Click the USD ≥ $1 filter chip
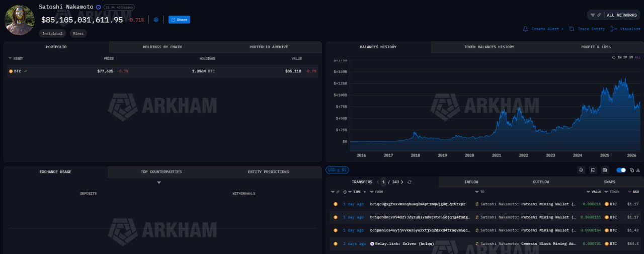644x254 pixels. coord(337,170)
